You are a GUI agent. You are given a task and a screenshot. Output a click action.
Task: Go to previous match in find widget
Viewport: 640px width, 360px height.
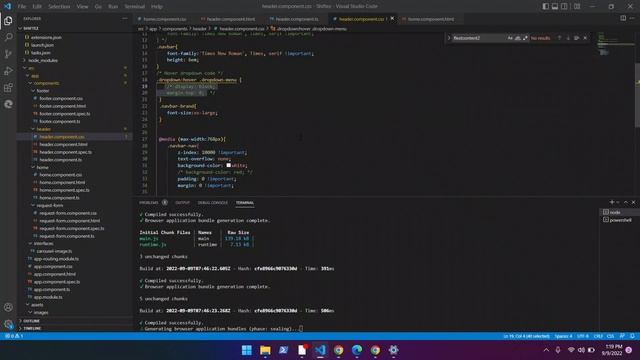point(559,38)
